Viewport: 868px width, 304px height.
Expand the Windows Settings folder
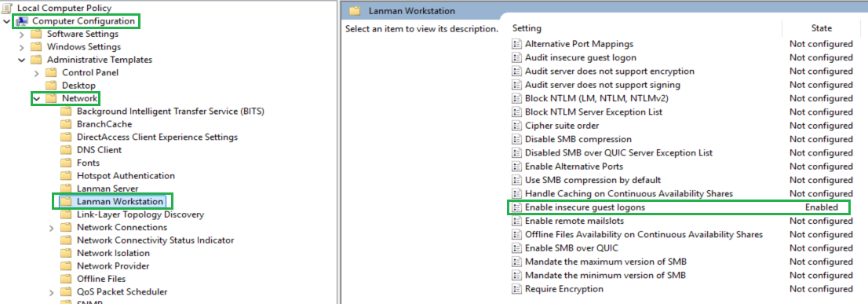[x=22, y=47]
